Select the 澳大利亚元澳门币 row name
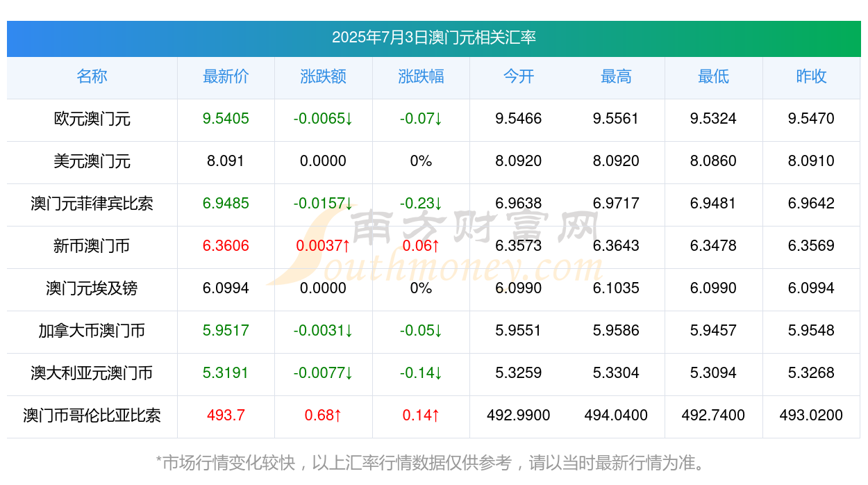 tap(92, 373)
